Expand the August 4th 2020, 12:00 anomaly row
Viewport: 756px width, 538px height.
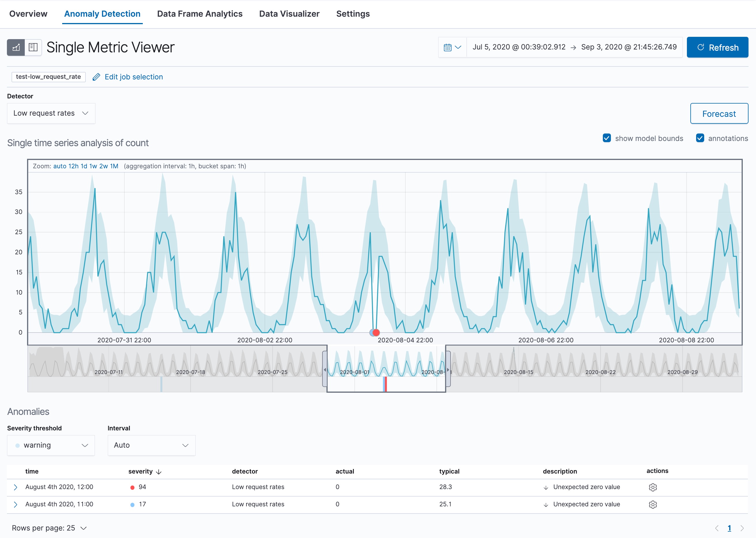pyautogui.click(x=15, y=487)
